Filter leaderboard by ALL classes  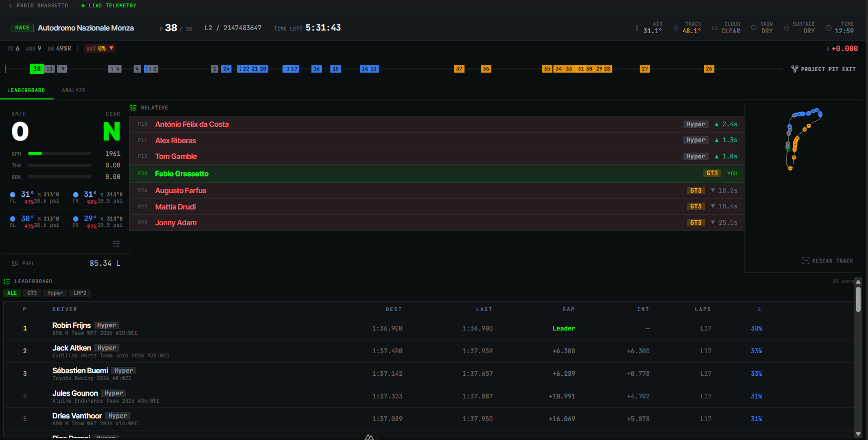pos(12,293)
